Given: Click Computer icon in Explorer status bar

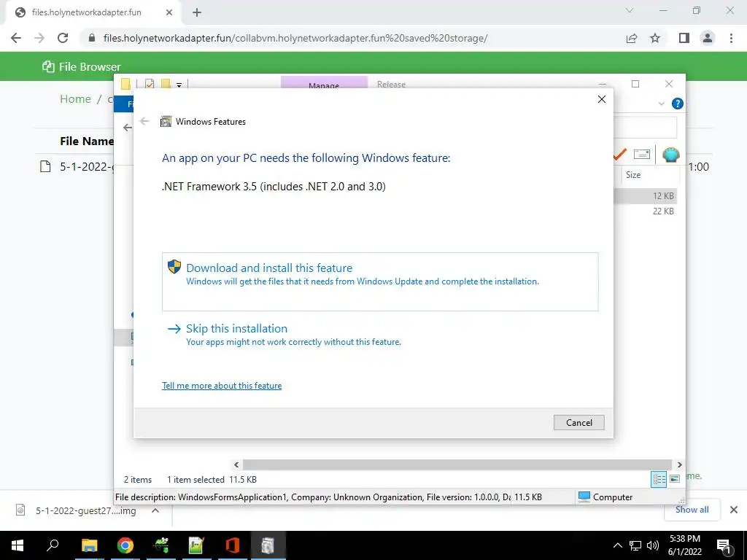Looking at the screenshot, I should [584, 497].
